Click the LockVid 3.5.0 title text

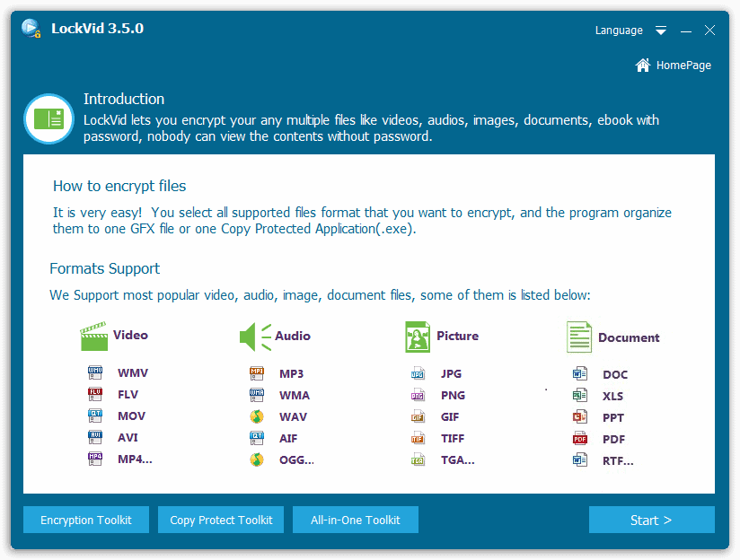pos(97,29)
